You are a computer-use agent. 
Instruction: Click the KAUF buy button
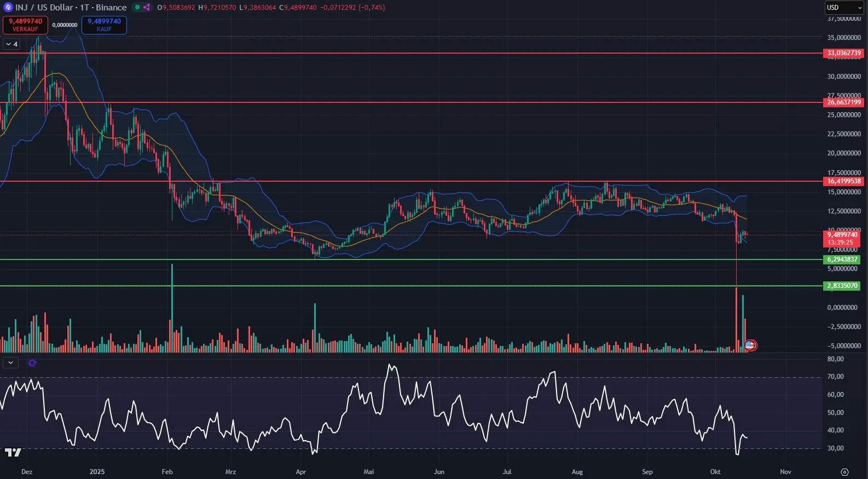104,25
